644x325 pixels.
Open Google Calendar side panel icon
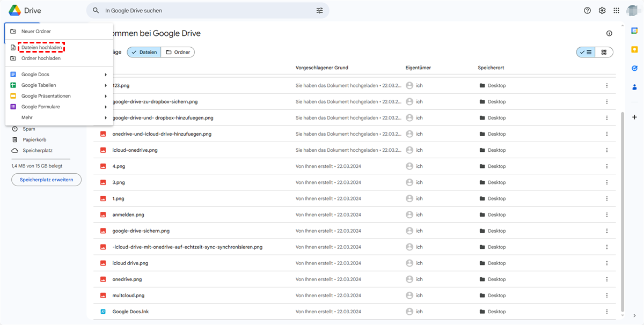(634, 31)
